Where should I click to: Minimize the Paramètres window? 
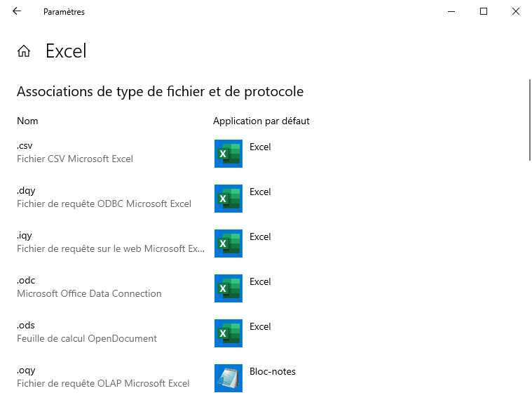[x=451, y=11]
